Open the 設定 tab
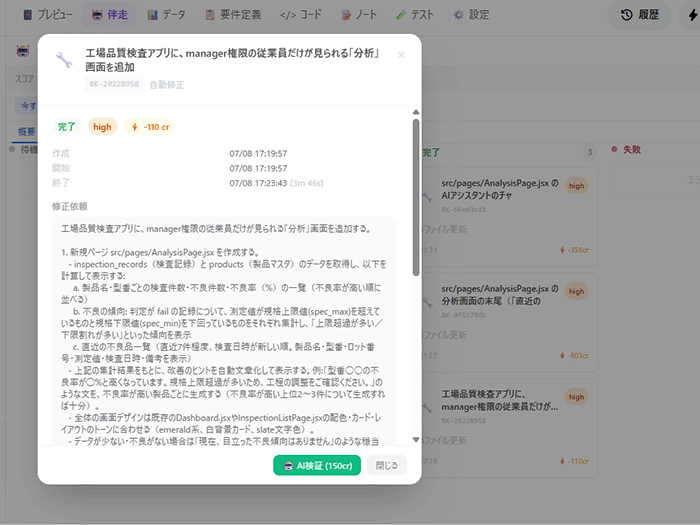Screen dimensions: 700x525 tap(471, 15)
